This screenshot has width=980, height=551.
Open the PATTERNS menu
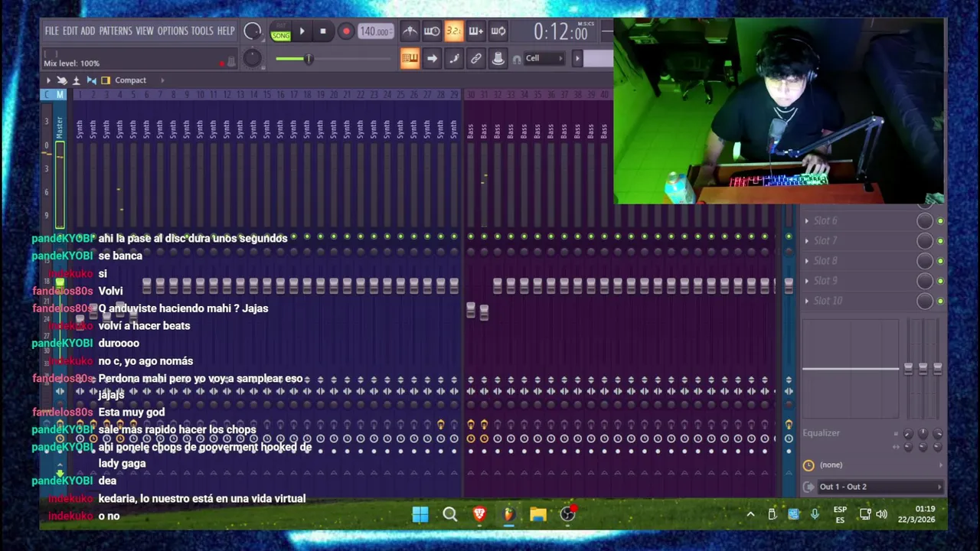(116, 31)
